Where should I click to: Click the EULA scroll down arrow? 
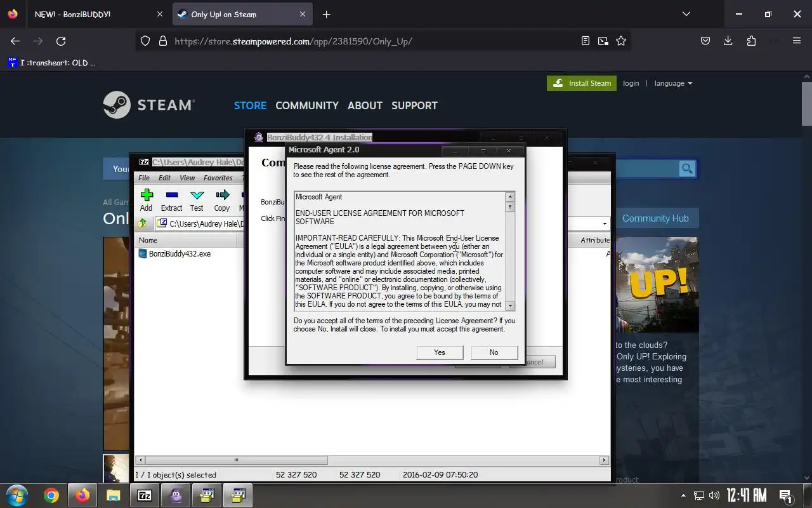[x=510, y=305]
